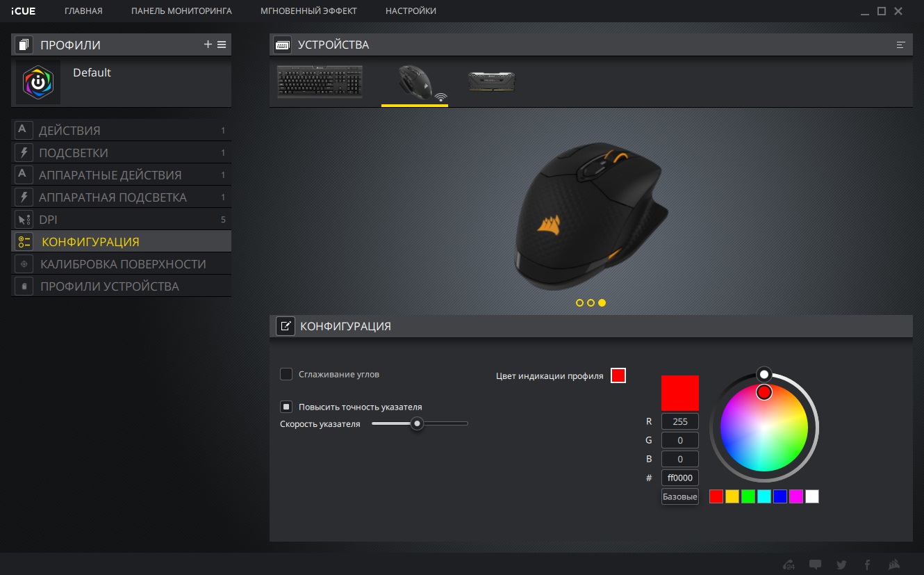This screenshot has height=575, width=924.
Task: Open the 24h support icon in footer
Action: [789, 565]
